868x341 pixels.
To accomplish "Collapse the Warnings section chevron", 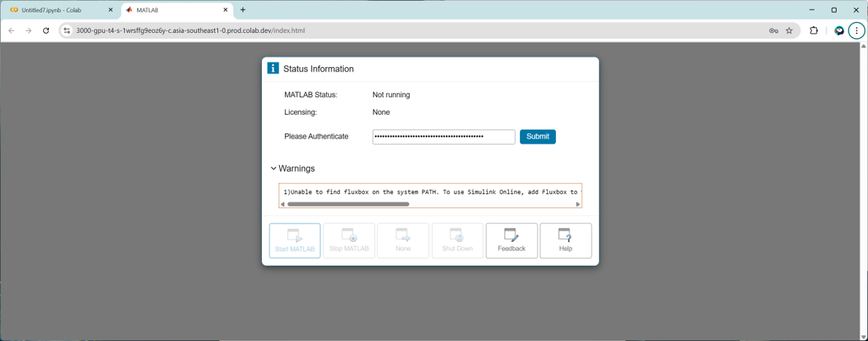I will coord(274,168).
